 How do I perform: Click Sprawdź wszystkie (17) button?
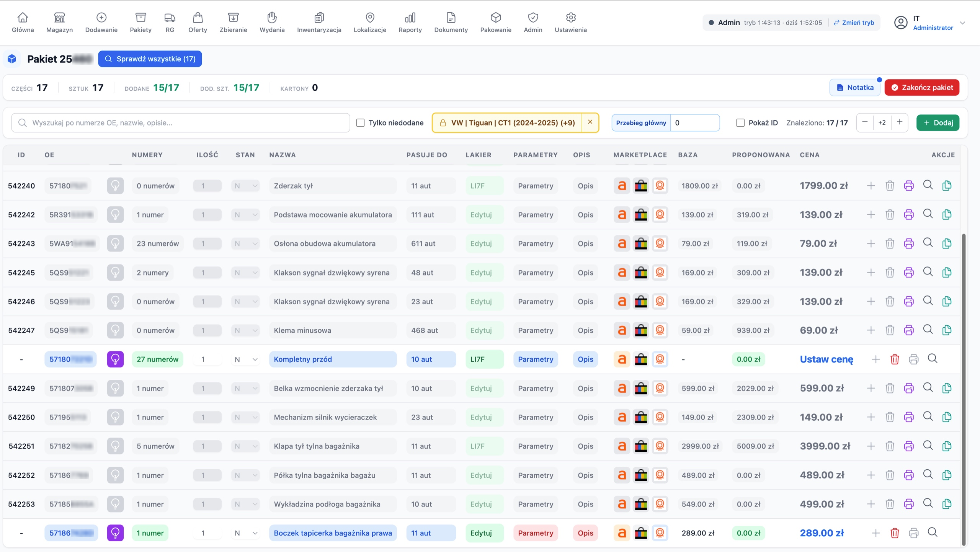tap(150, 59)
